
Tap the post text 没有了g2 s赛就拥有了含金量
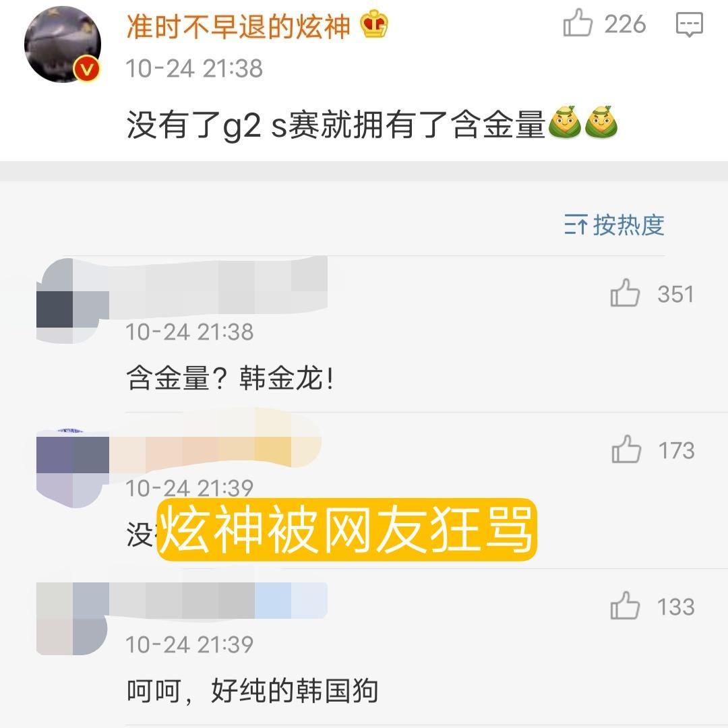click(336, 125)
